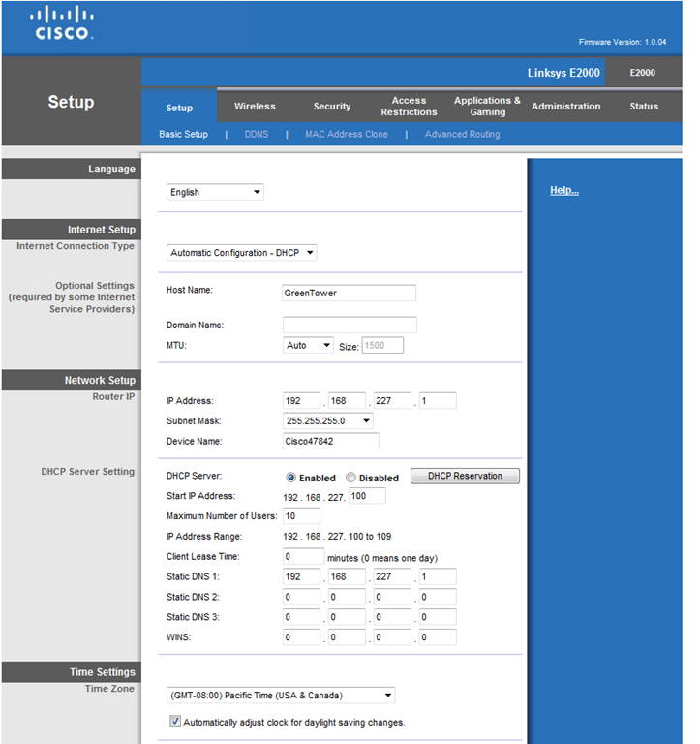Click the E2000 model label

[x=642, y=73]
